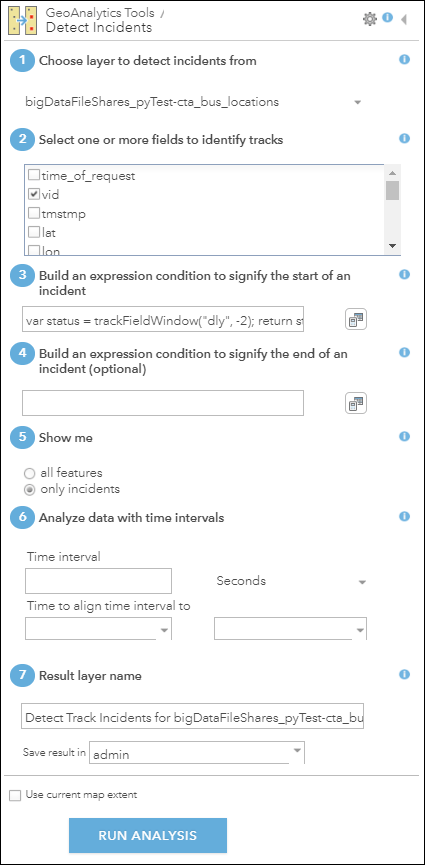Check the time_of_request field checkbox

point(34,176)
